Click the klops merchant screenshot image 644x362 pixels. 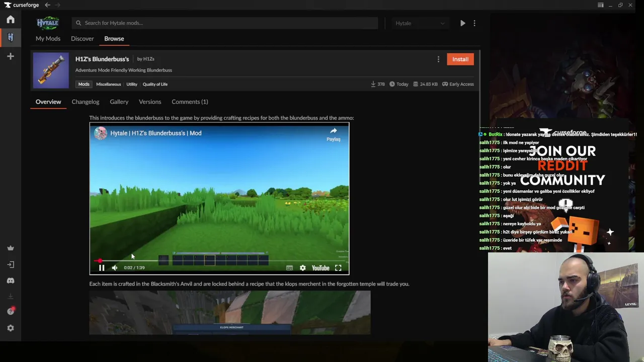(x=230, y=313)
